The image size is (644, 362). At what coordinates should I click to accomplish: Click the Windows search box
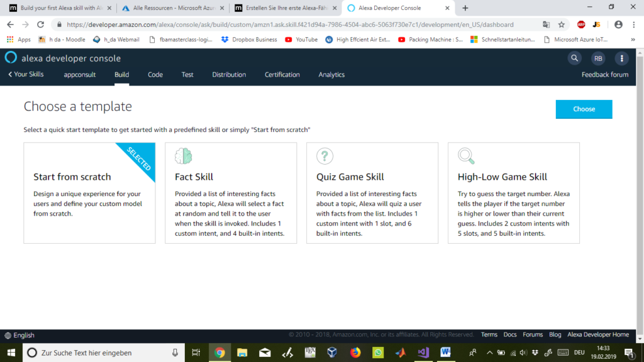tap(103, 353)
